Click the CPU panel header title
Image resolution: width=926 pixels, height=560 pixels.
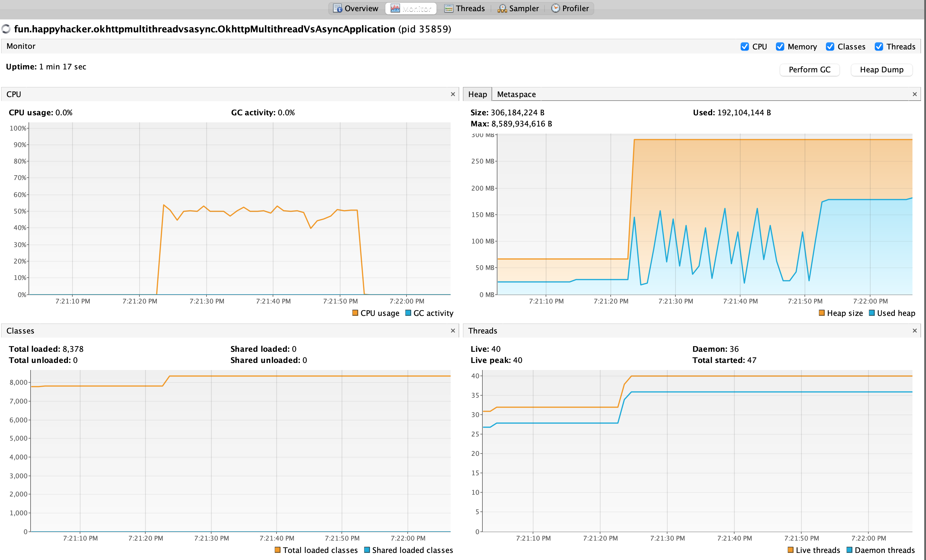14,94
